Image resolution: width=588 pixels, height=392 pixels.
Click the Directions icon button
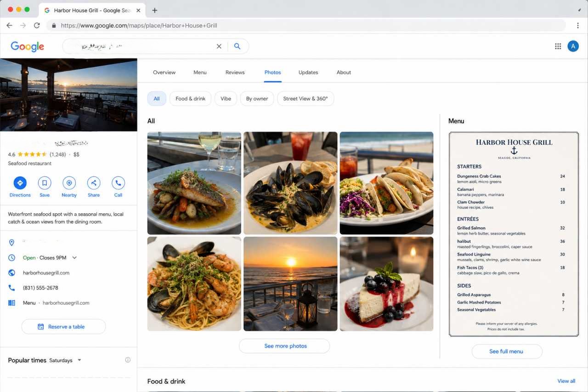pos(20,183)
